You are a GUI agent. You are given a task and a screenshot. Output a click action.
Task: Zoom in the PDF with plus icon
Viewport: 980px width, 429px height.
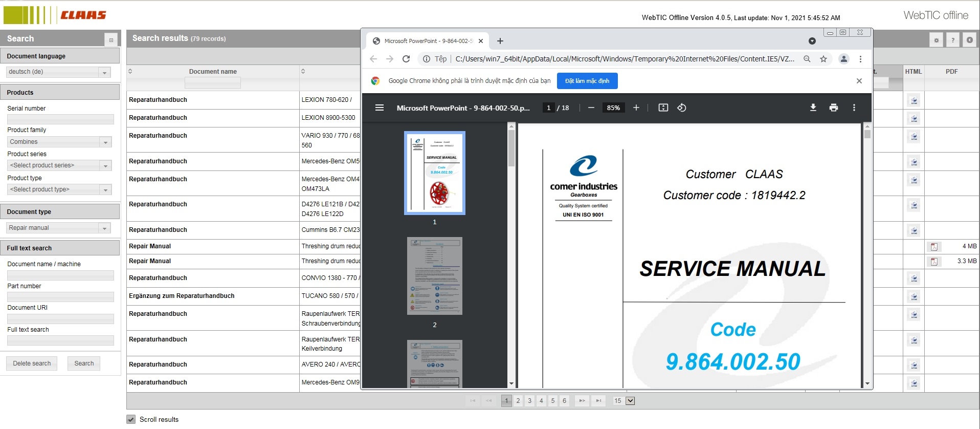636,108
